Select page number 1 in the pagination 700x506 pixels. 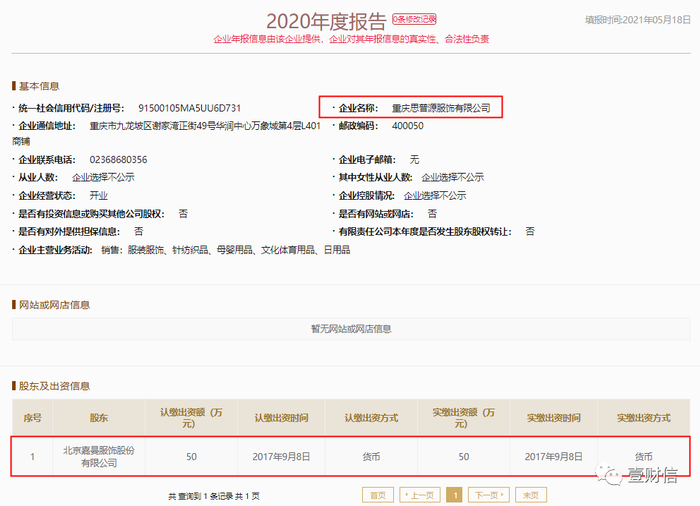coord(455,495)
